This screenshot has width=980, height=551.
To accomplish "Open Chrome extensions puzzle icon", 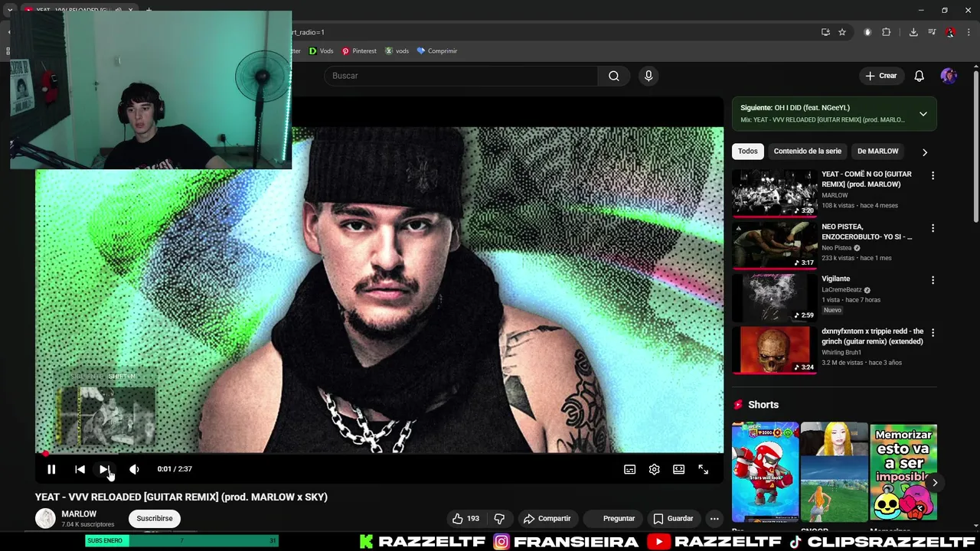I will 887,32.
